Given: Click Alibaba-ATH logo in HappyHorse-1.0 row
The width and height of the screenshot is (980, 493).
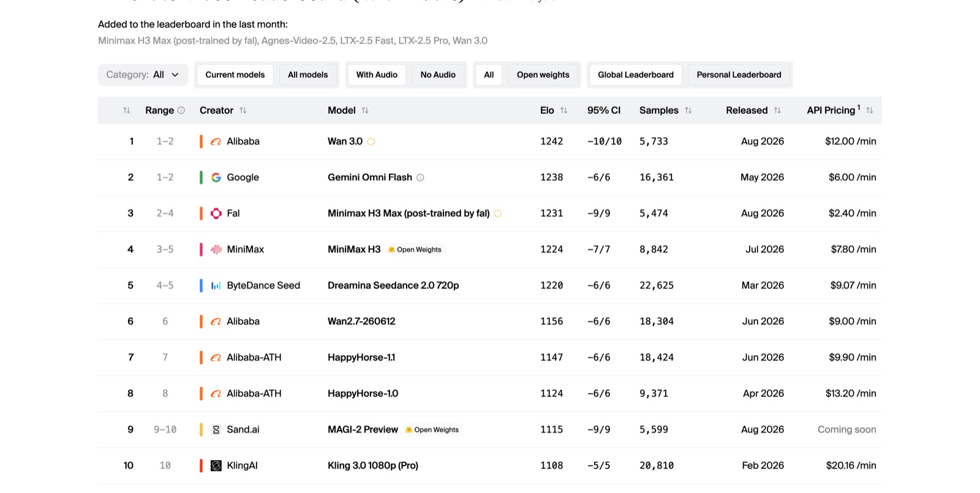Looking at the screenshot, I should point(216,394).
